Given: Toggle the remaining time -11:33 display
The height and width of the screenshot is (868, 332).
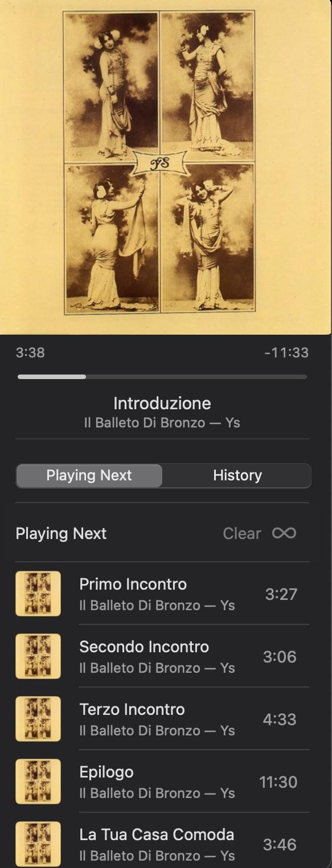Looking at the screenshot, I should click(x=286, y=352).
